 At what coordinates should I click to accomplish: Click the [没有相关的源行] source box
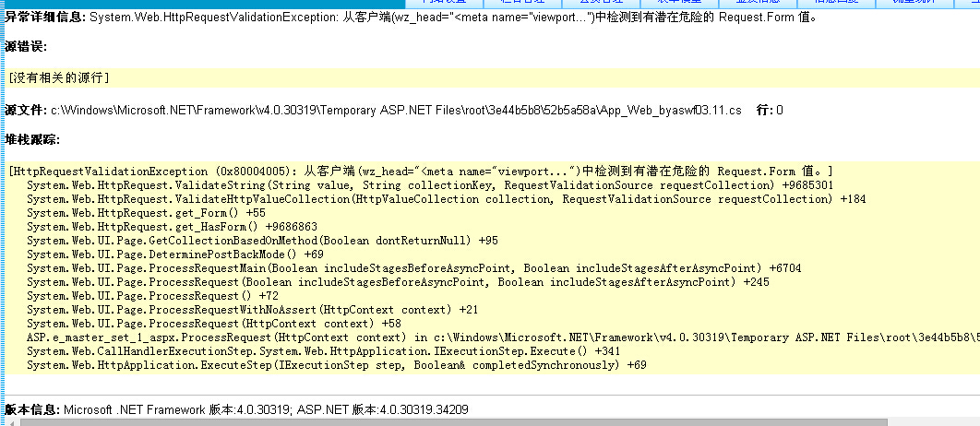coord(59,78)
